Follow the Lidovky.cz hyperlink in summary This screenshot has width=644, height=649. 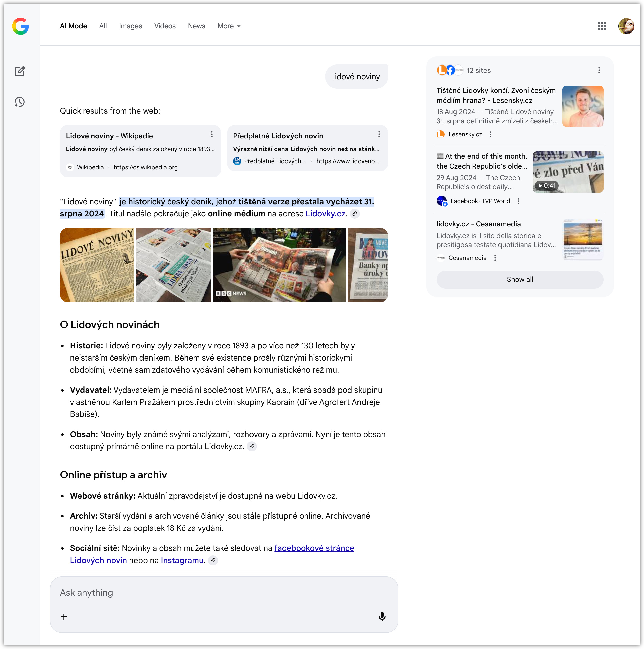325,214
